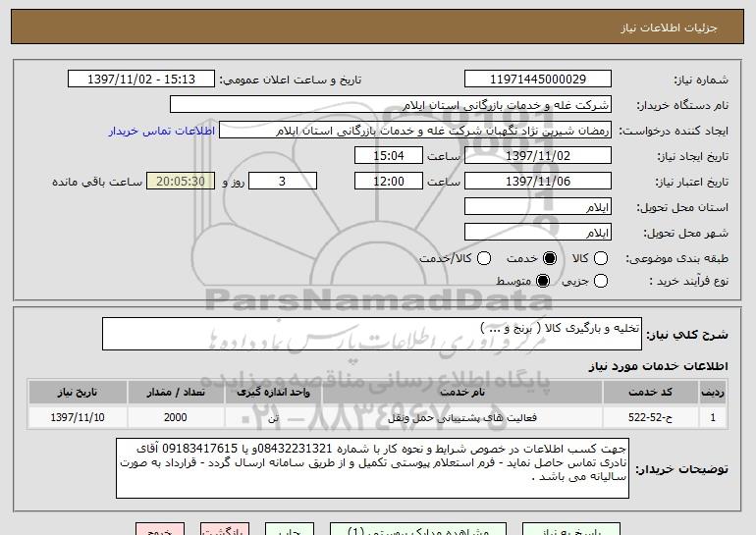Viewport: 756px width, 535px height.
Task: Click the واحد اندازه گیری column header
Action: click(273, 393)
